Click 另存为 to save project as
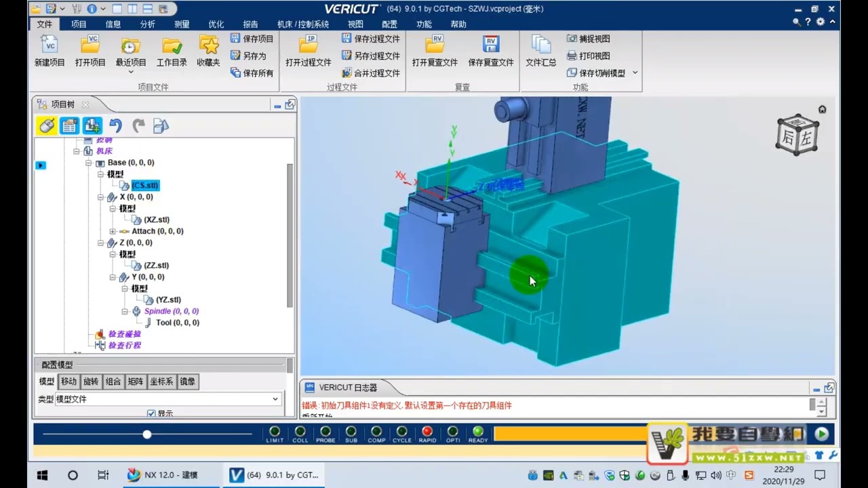 tap(248, 56)
